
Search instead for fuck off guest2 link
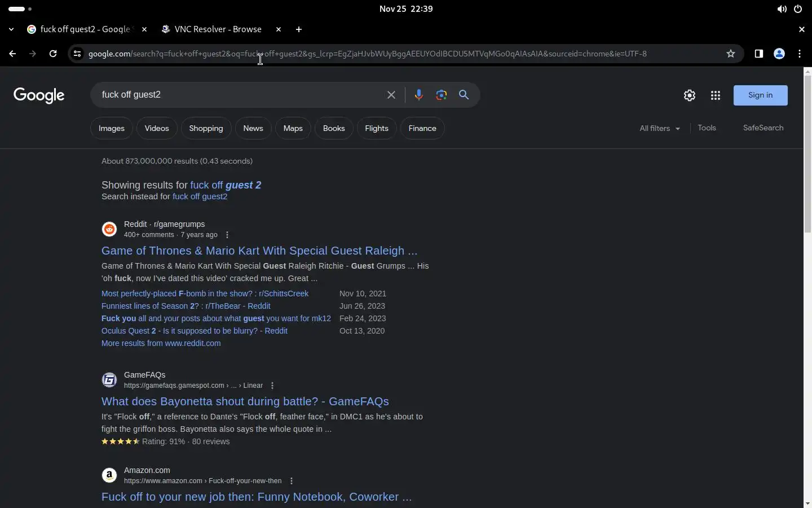[200, 196]
